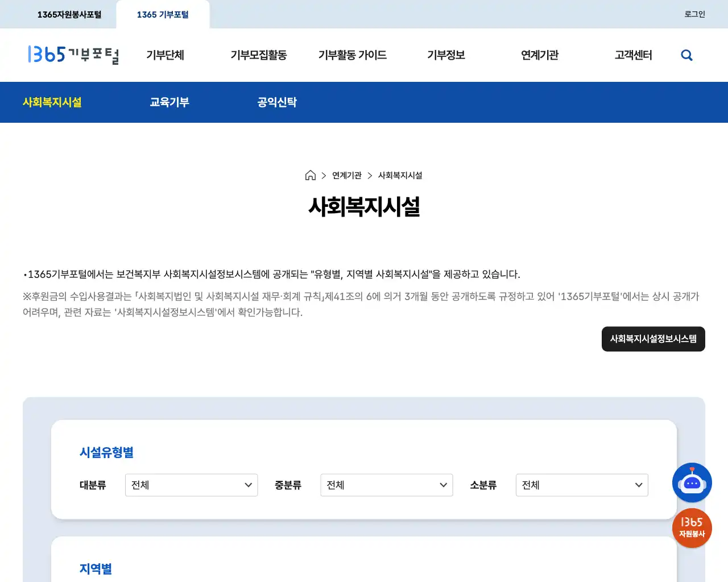
Task: Expand the 소분류 dropdown showing 전체
Action: 581,485
